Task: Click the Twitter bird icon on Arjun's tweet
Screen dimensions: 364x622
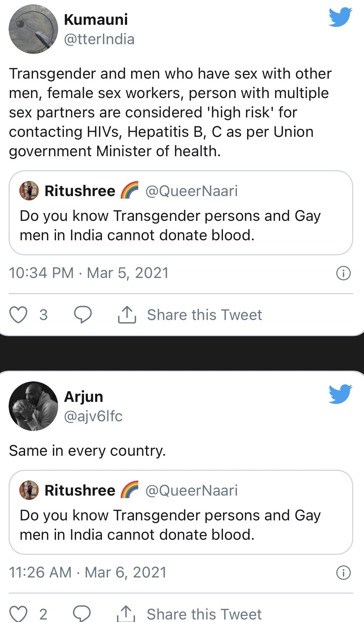Action: click(x=340, y=394)
